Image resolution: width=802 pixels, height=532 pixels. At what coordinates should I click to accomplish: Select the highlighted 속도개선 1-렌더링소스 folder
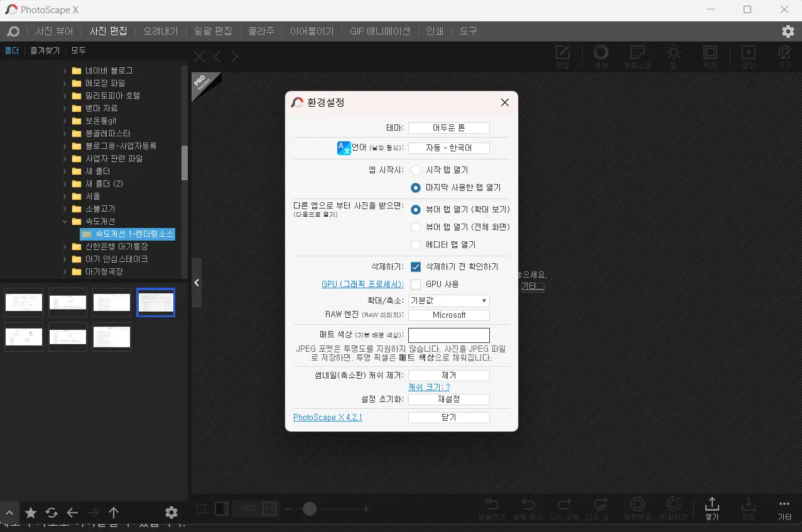[x=128, y=234]
